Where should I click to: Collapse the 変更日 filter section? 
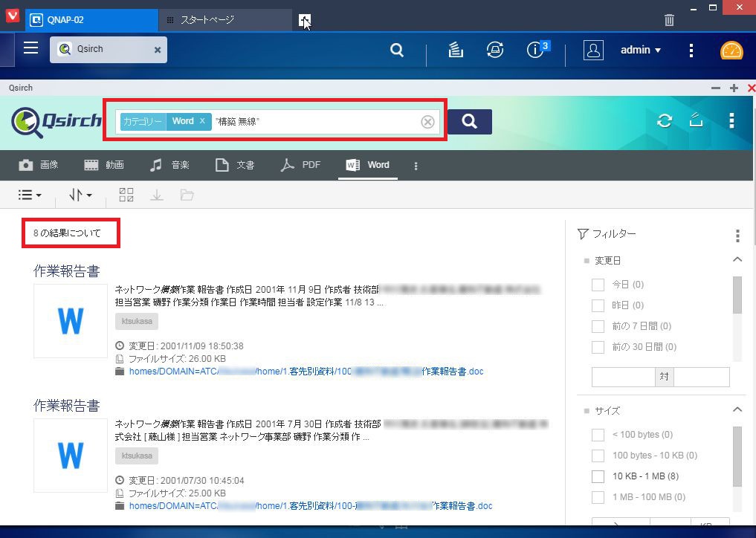pyautogui.click(x=737, y=259)
